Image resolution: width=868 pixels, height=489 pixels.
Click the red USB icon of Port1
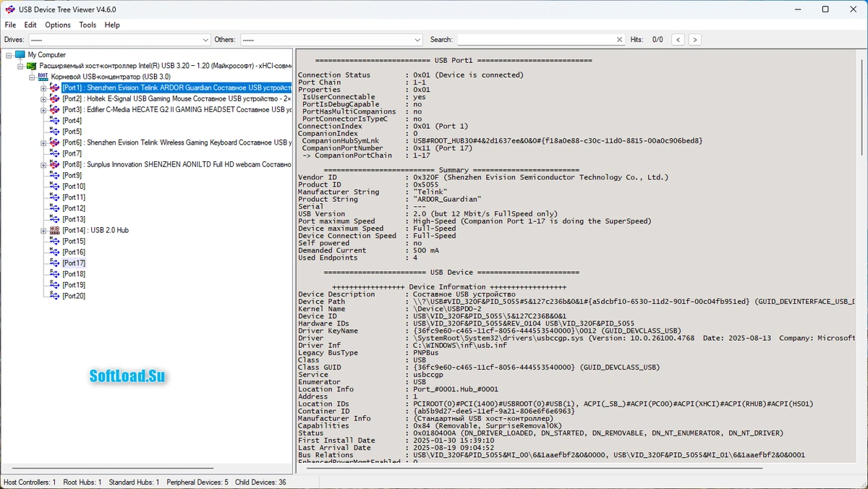click(55, 88)
